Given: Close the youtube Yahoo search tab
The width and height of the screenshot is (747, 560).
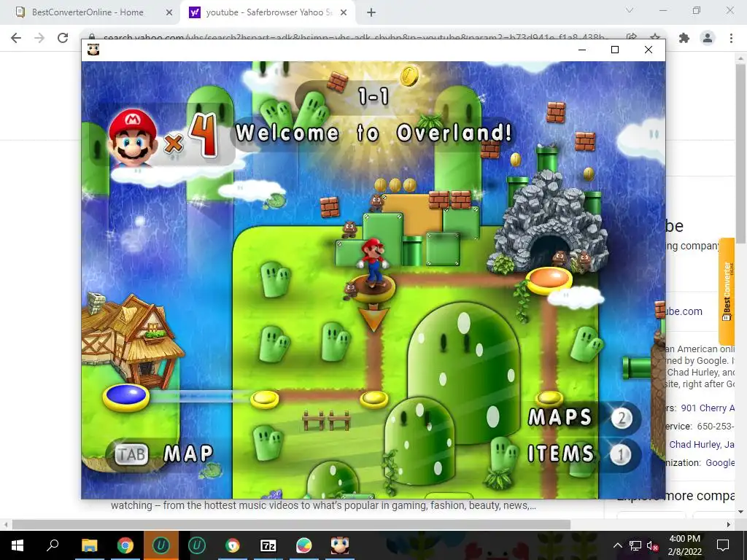Looking at the screenshot, I should click(344, 13).
